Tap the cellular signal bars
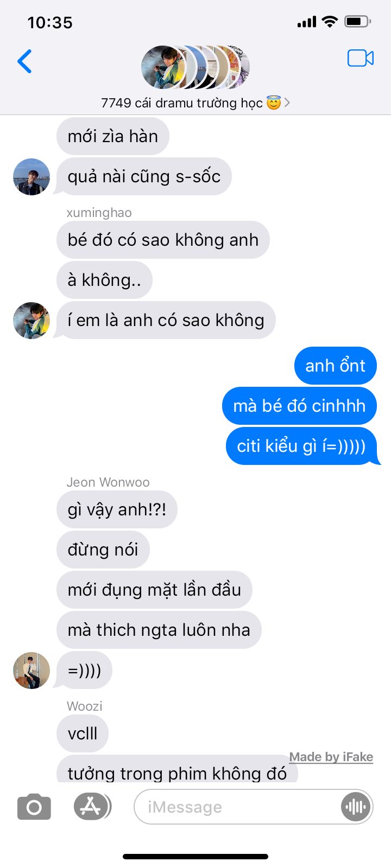391x868 pixels. coord(307,22)
